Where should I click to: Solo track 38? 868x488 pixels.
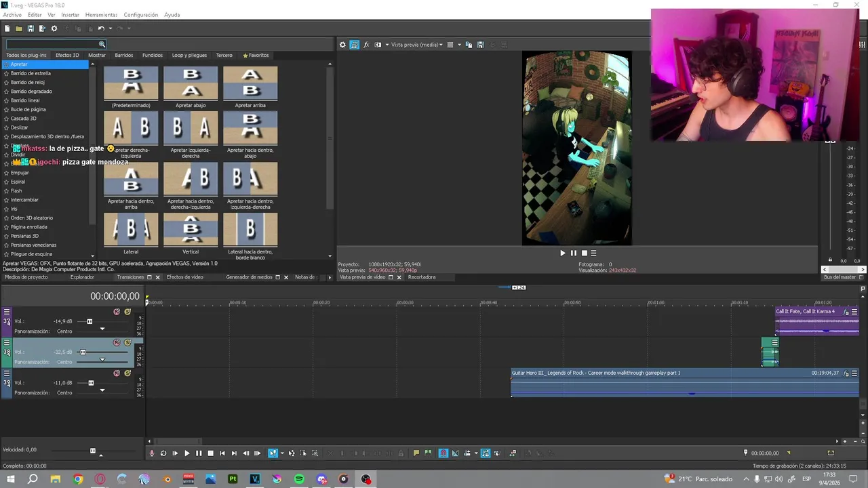click(x=127, y=342)
